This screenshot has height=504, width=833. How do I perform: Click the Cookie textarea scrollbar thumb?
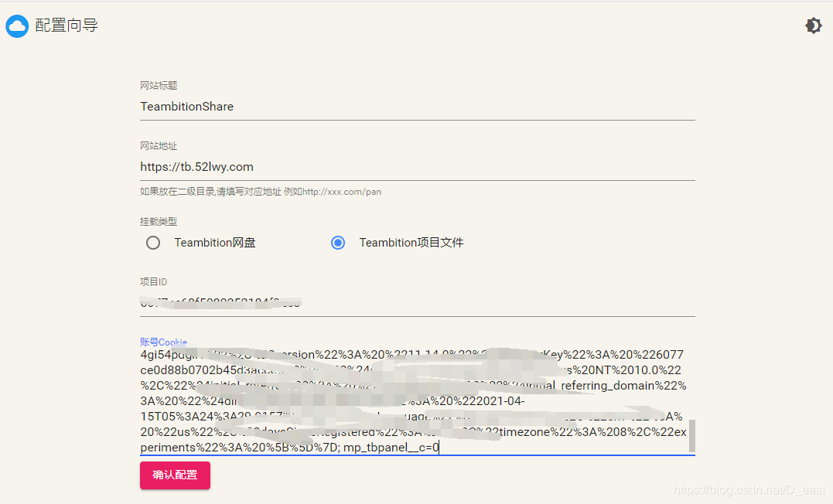coord(691,436)
